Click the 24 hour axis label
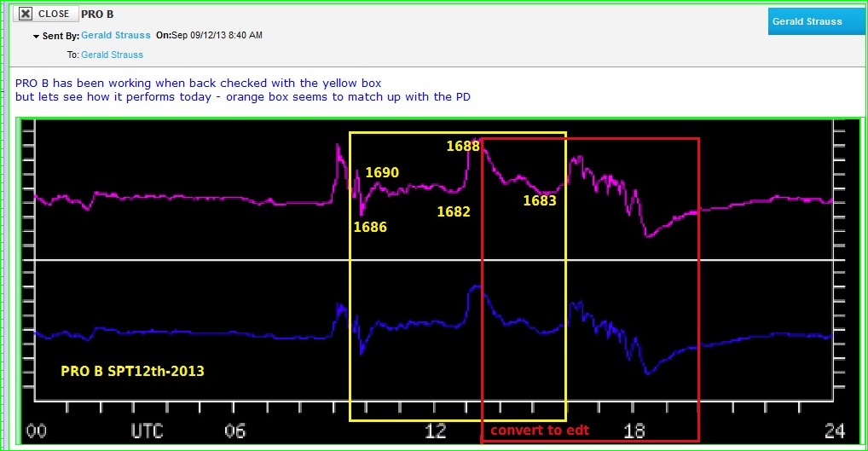The width and height of the screenshot is (868, 451). pos(834,431)
